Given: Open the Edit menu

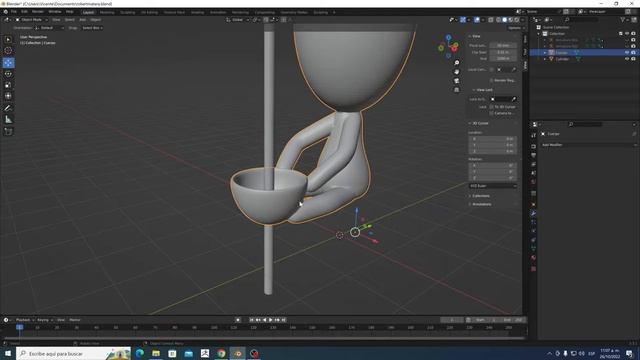Looking at the screenshot, I should tap(24, 12).
